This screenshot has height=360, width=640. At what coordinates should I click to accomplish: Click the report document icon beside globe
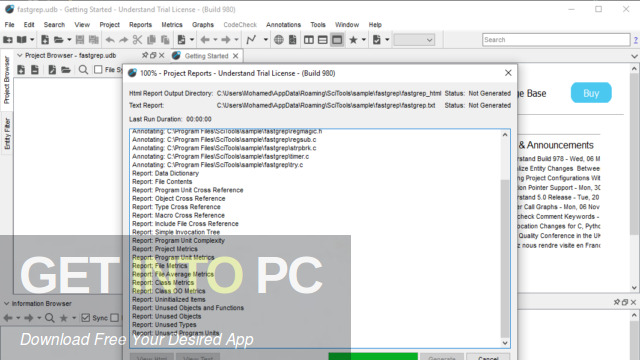[x=293, y=40]
